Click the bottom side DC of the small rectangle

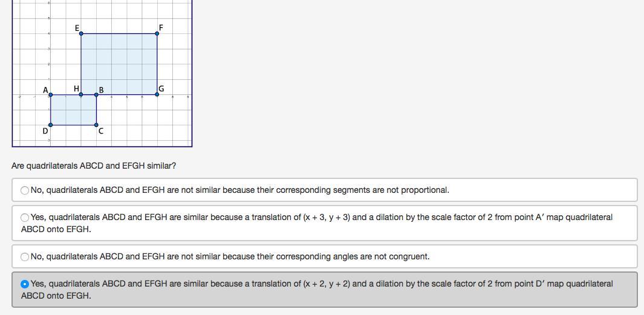click(x=73, y=125)
